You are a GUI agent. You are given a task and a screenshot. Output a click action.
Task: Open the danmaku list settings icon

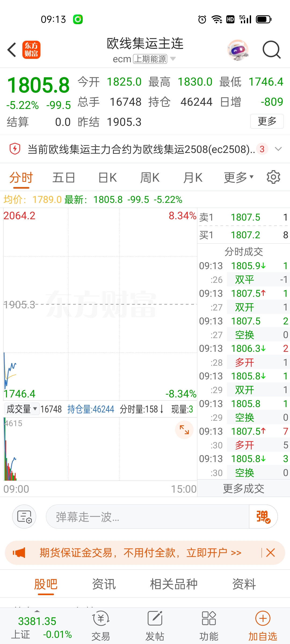pos(24,517)
